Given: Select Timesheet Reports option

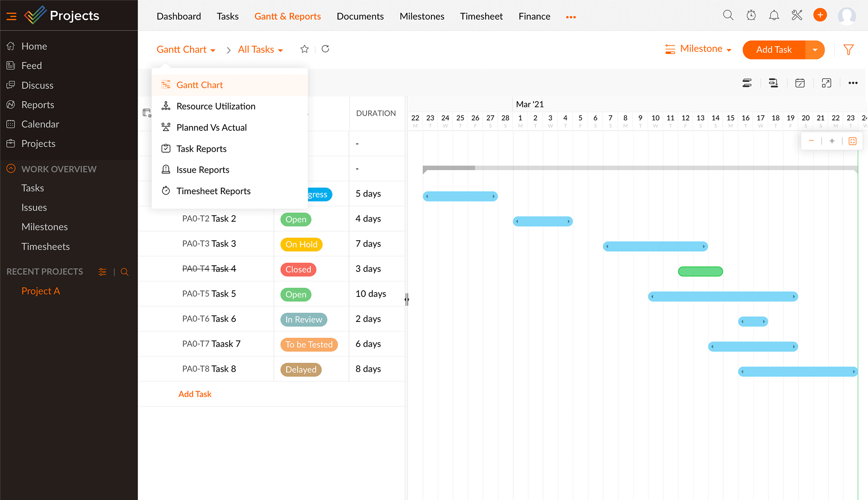Looking at the screenshot, I should (x=213, y=190).
